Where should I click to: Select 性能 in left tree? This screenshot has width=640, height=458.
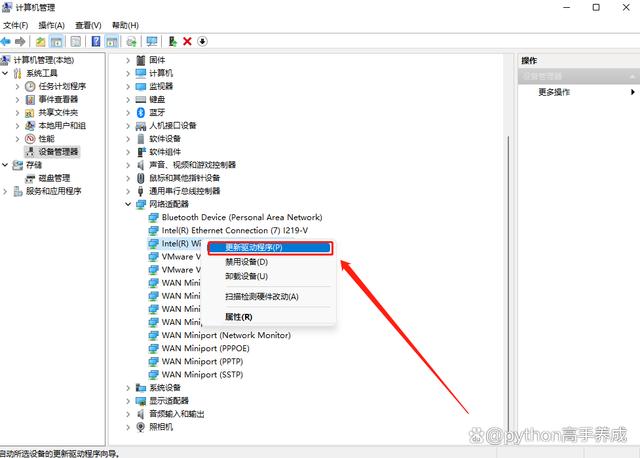[x=46, y=138]
